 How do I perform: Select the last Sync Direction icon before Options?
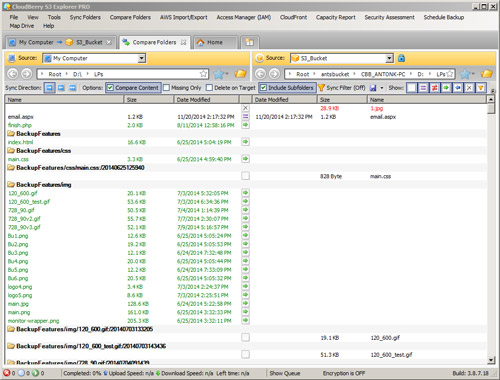coord(72,88)
